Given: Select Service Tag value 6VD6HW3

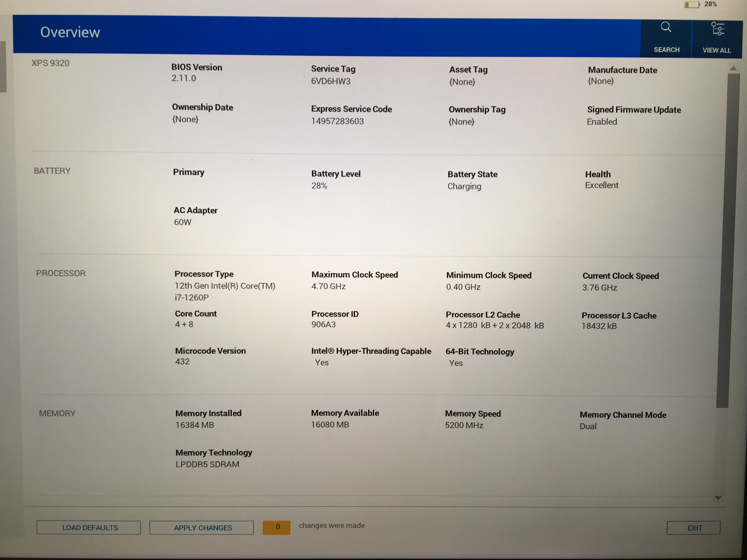Looking at the screenshot, I should click(331, 81).
